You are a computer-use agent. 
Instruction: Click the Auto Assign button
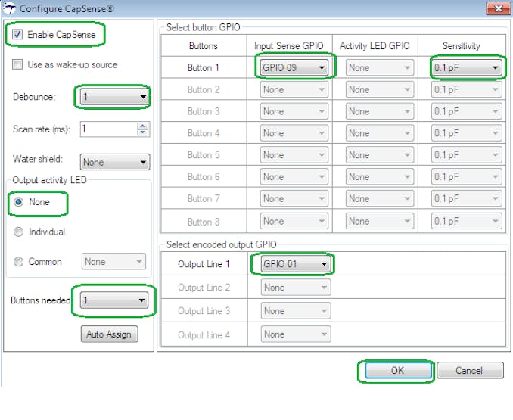coord(109,334)
